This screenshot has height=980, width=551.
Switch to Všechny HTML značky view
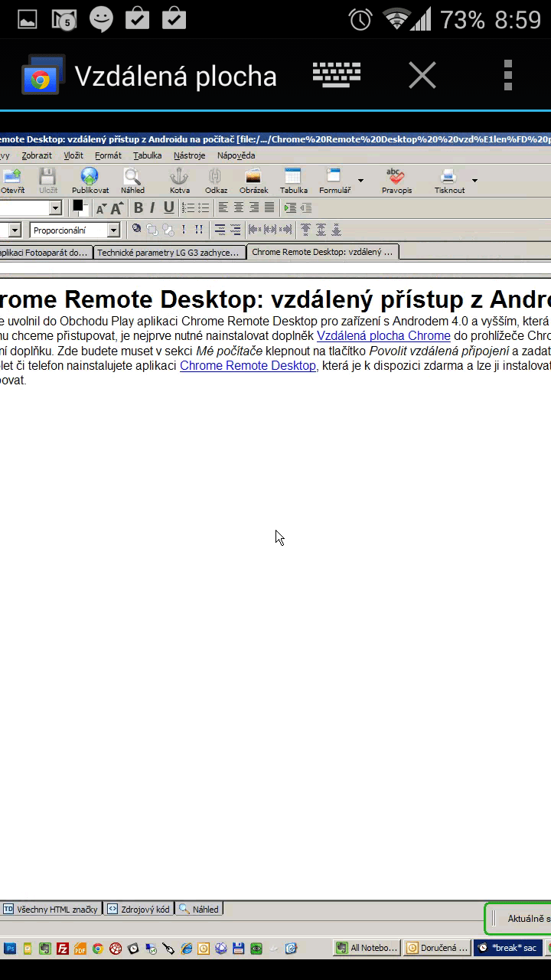[51, 909]
